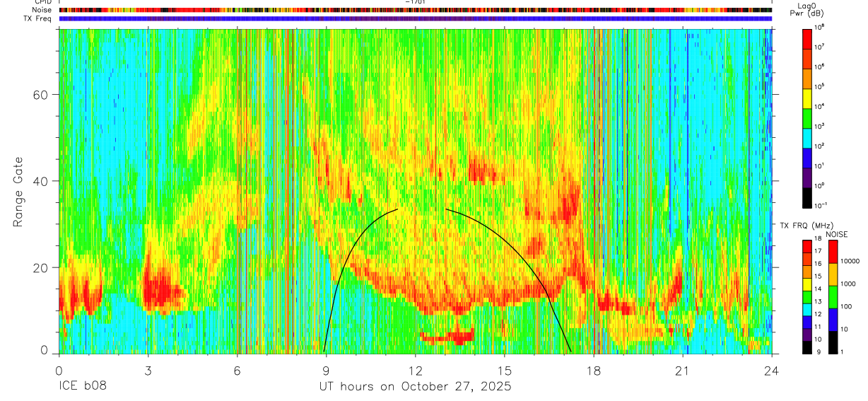The height and width of the screenshot is (401, 868).
Task: Click the "-1701" CPID value at top
Action: (x=415, y=2)
